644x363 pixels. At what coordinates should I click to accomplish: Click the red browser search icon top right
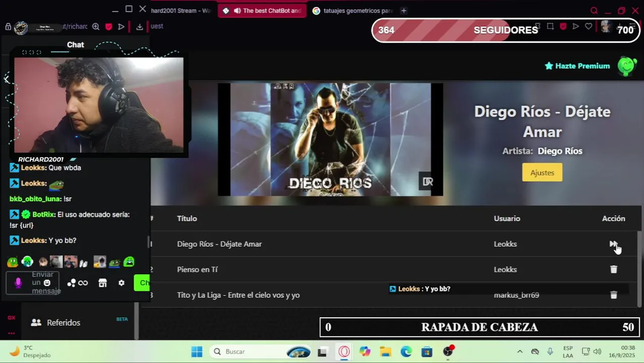click(x=594, y=11)
